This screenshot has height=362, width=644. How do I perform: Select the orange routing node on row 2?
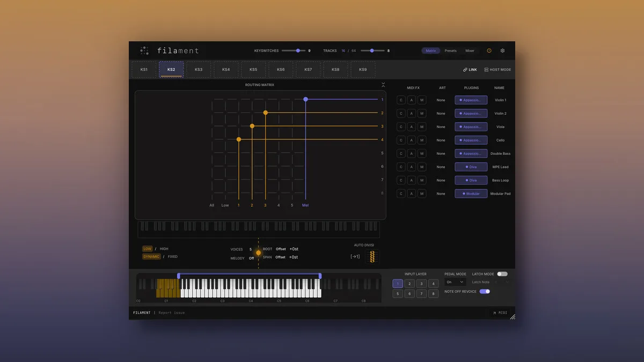pyautogui.click(x=265, y=113)
